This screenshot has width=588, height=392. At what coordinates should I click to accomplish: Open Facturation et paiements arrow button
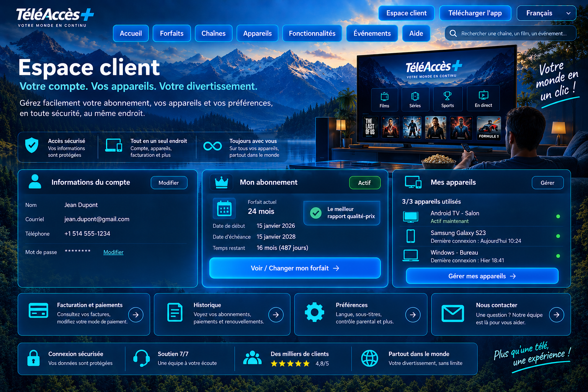(x=136, y=315)
